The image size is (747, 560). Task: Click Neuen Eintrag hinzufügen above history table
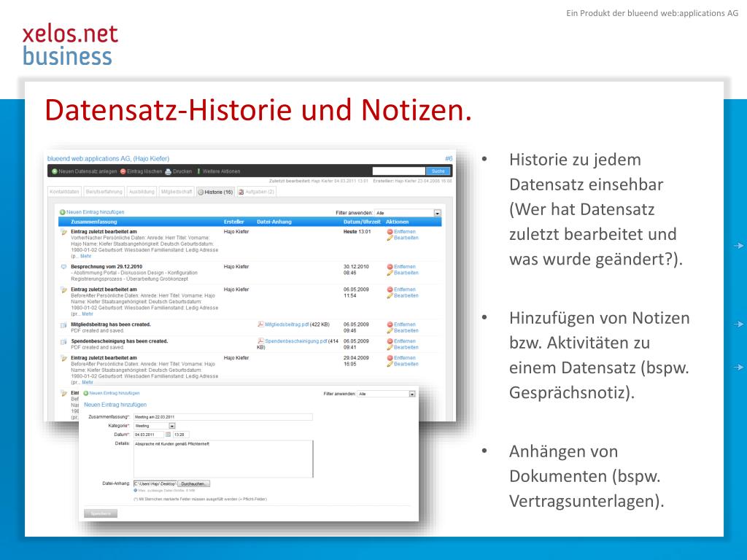click(x=92, y=212)
